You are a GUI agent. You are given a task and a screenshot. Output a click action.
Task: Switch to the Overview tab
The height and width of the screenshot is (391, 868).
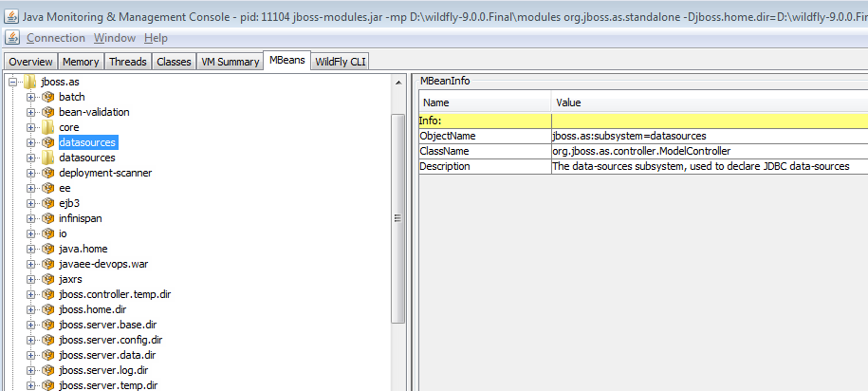click(x=30, y=62)
